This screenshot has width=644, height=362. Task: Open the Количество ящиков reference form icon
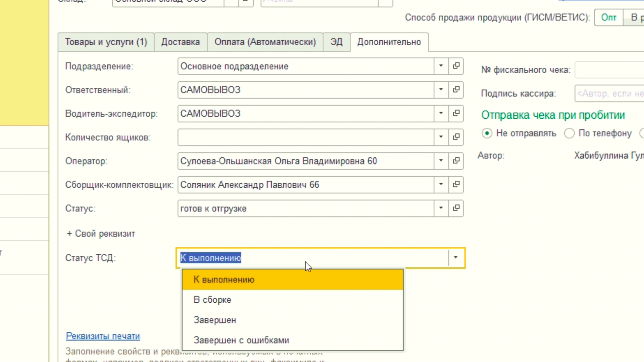tap(456, 137)
